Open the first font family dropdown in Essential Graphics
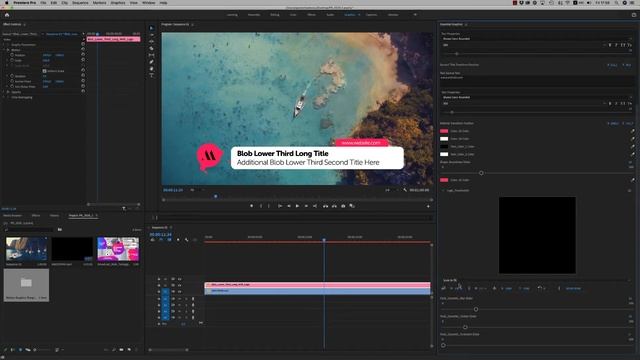The height and width of the screenshot is (360, 640). click(x=537, y=39)
